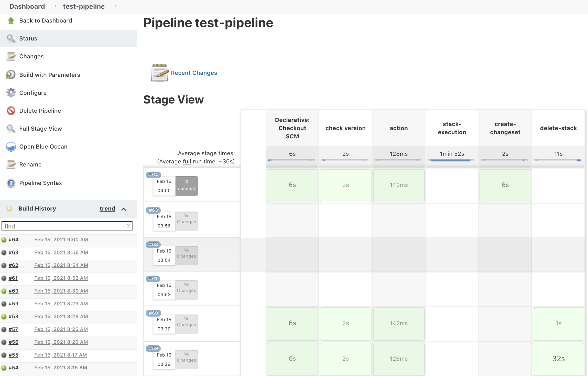Click the Delete Pipeline prohibition icon

point(11,110)
